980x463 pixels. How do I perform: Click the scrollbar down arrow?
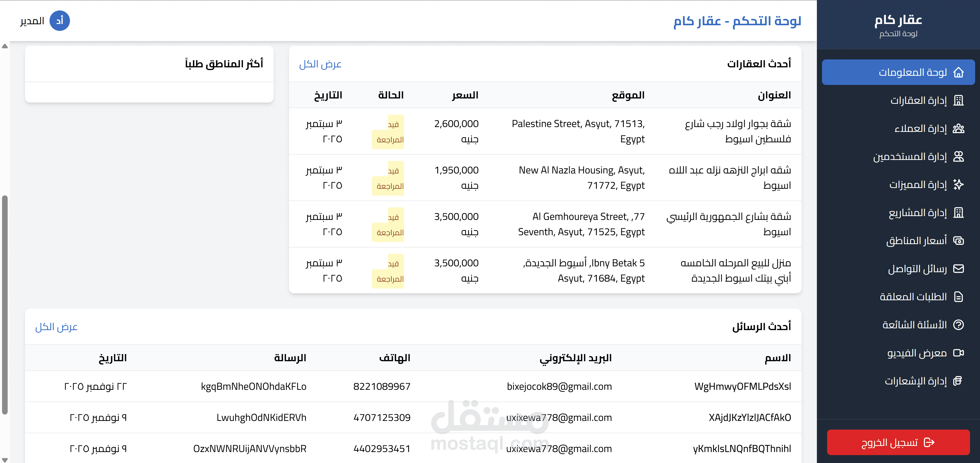5,460
